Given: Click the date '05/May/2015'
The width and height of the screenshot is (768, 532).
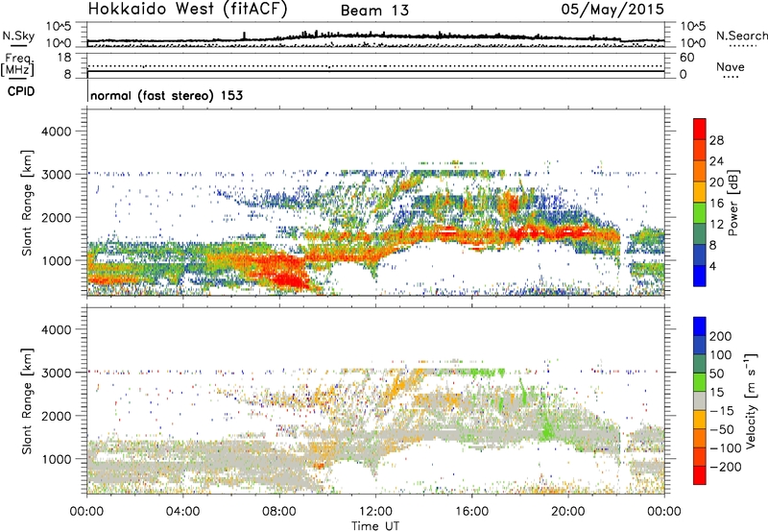Looking at the screenshot, I should (612, 10).
